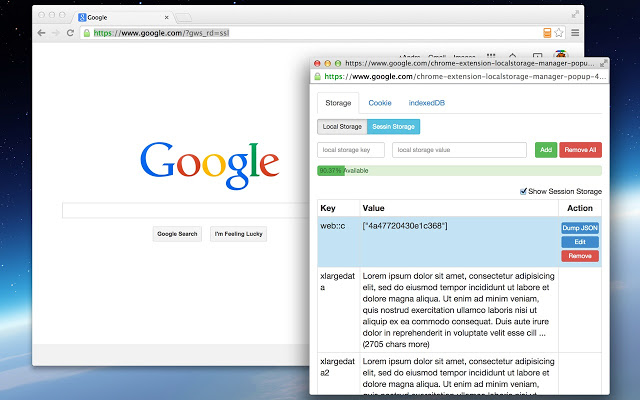The width and height of the screenshot is (640, 400).
Task: Click the lock icon in Chrome address bar
Action: [87, 33]
